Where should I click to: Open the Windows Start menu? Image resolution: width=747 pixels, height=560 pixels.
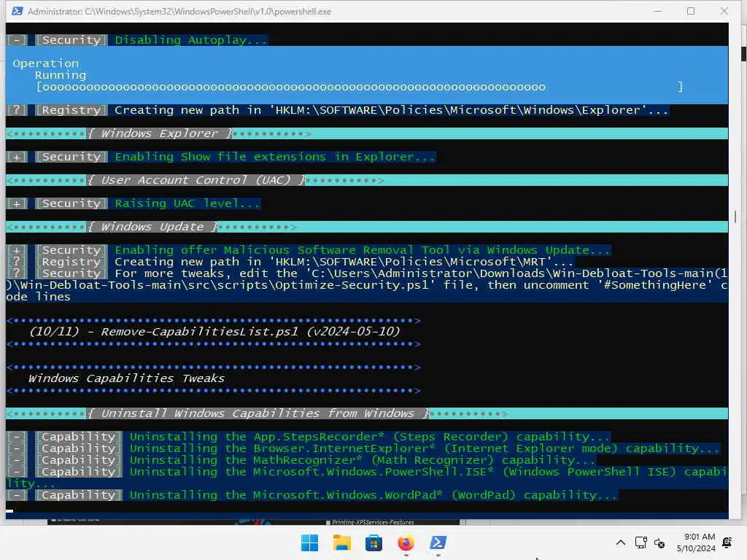pyautogui.click(x=309, y=542)
